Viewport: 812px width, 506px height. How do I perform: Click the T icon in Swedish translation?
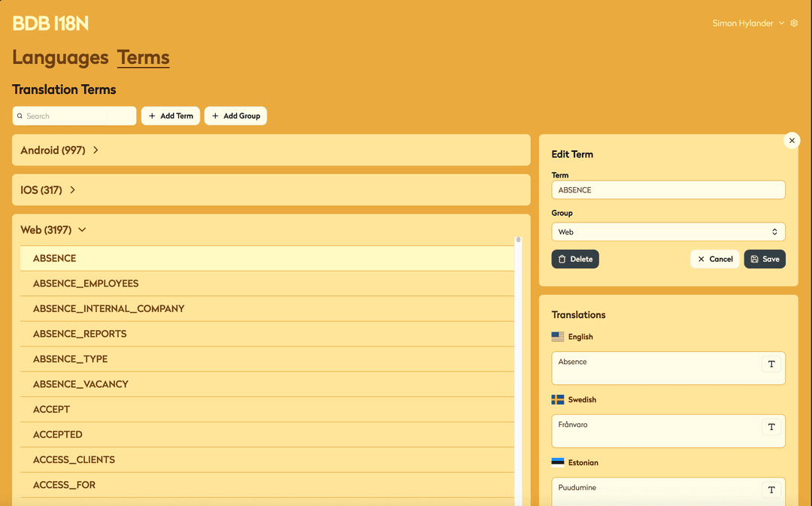[x=771, y=427]
